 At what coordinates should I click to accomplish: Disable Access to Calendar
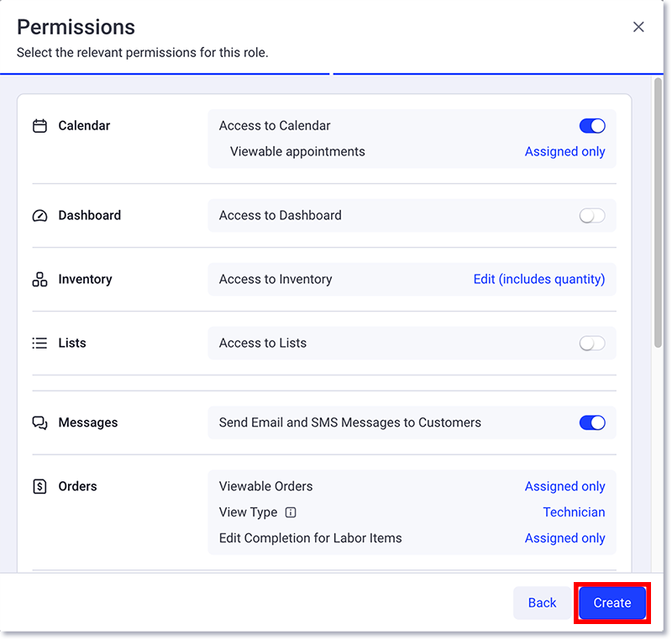[592, 125]
